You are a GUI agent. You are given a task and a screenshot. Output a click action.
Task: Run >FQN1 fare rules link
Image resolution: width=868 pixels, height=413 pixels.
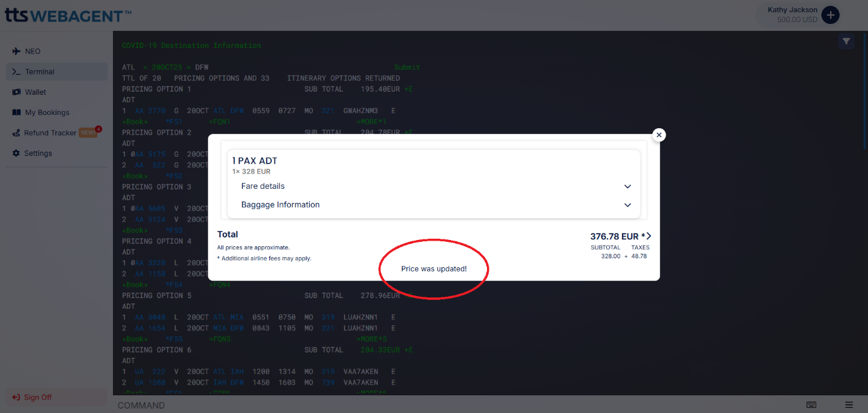pyautogui.click(x=219, y=121)
